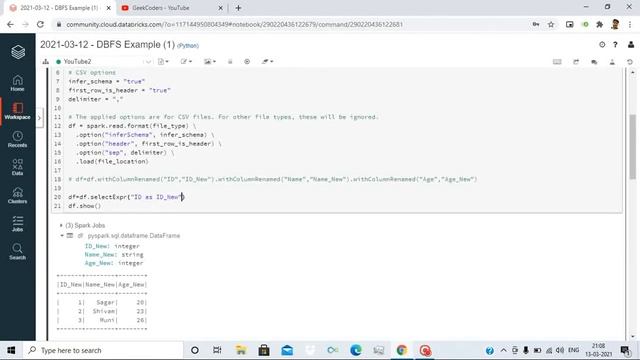The height and width of the screenshot is (360, 640).
Task: Open the Mail app from the taskbar
Action: click(287, 351)
